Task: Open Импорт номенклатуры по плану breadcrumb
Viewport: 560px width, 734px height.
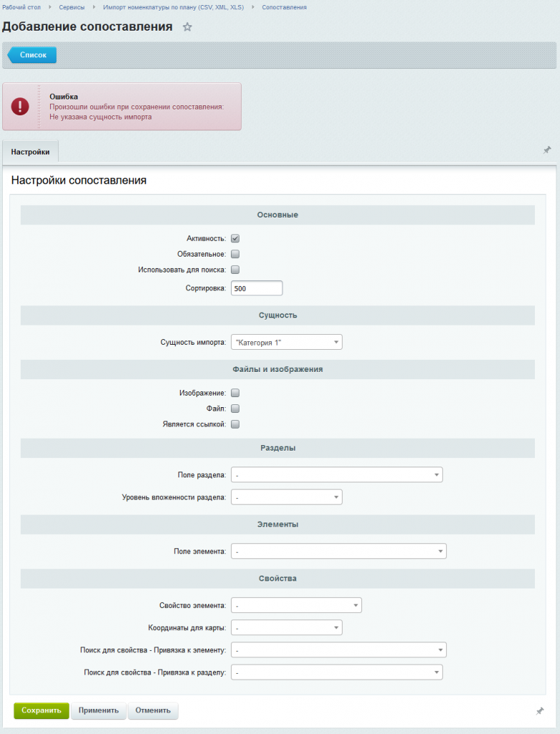Action: click(x=174, y=7)
